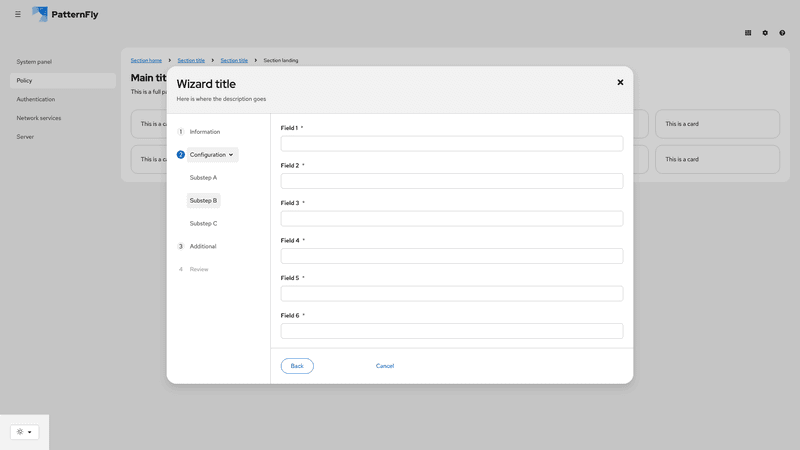Select the Review wizard step
The height and width of the screenshot is (450, 800).
[198, 269]
